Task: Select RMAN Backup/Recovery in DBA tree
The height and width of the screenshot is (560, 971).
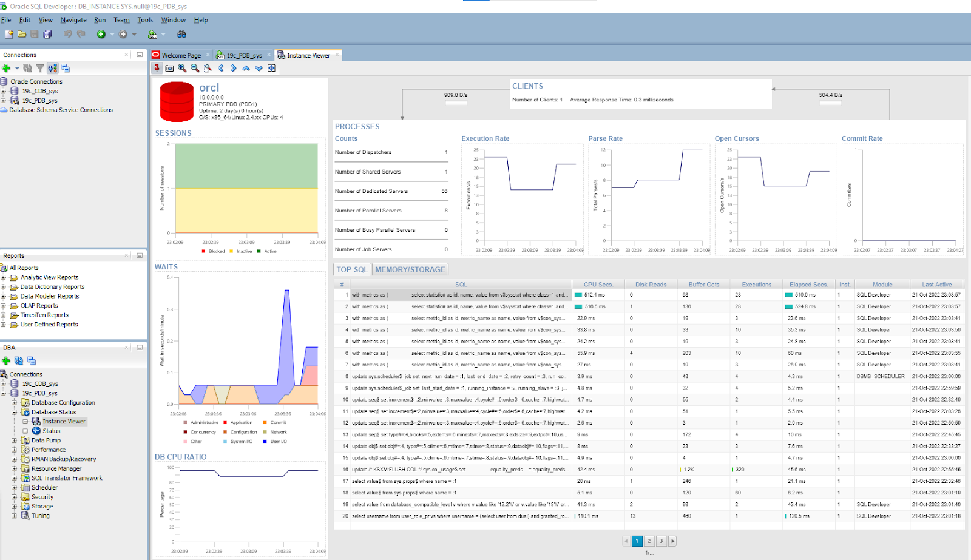Action: [64, 459]
